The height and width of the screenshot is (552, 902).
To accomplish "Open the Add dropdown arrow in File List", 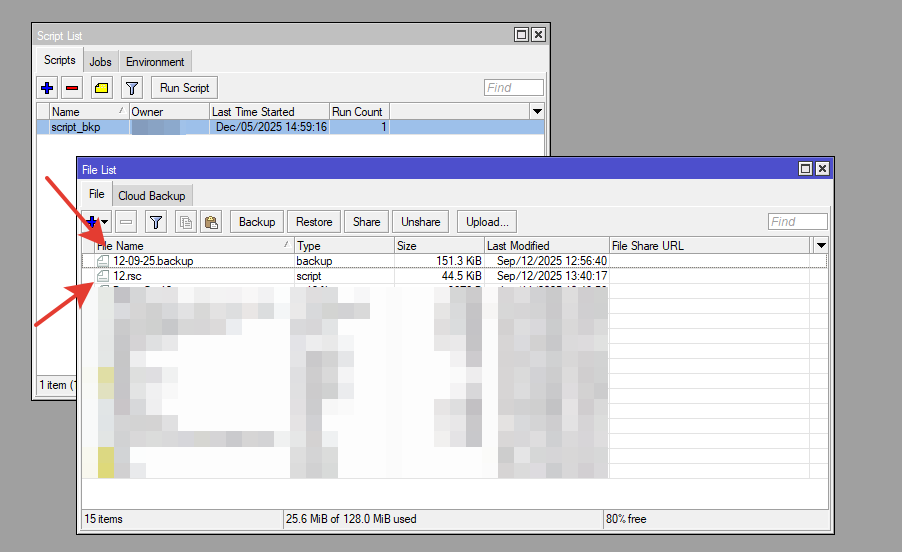I will click(105, 222).
